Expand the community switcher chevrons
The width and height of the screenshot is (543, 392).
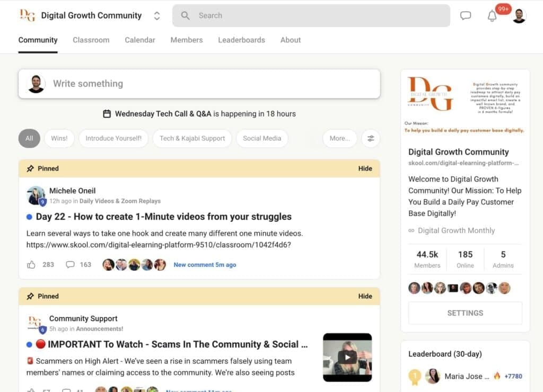pyautogui.click(x=157, y=16)
